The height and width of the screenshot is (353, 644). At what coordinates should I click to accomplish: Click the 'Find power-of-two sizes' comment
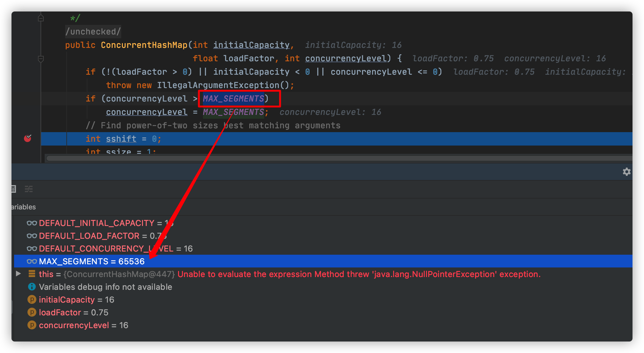(x=213, y=125)
